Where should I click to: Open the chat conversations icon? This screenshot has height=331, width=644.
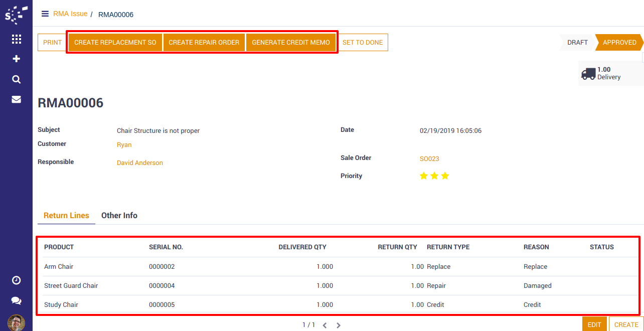pos(16,300)
